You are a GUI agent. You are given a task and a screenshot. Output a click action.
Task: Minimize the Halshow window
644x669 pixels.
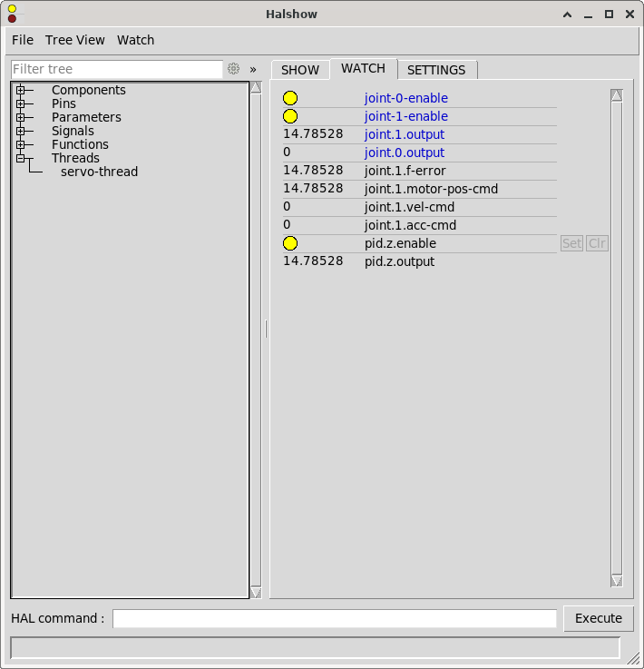588,15
